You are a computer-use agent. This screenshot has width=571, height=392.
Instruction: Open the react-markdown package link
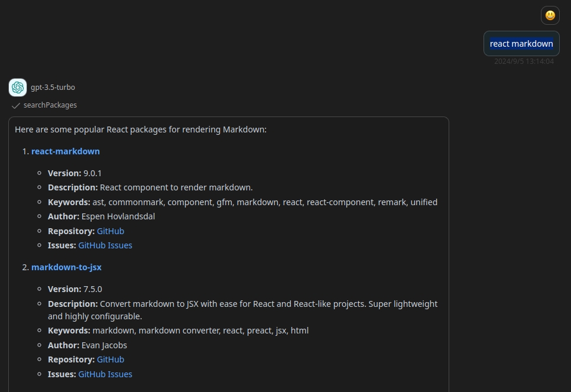pos(66,151)
